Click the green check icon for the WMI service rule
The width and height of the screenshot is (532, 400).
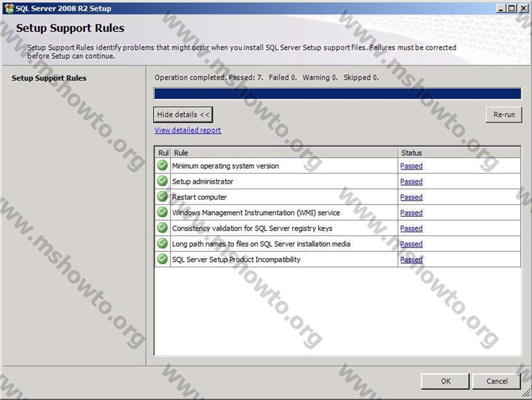pyautogui.click(x=163, y=213)
